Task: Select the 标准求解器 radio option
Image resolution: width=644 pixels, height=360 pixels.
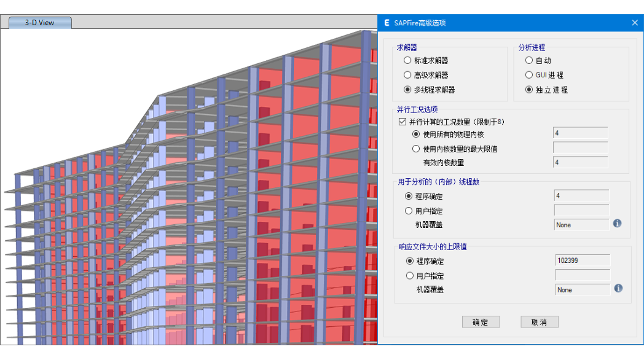Action: pyautogui.click(x=407, y=60)
